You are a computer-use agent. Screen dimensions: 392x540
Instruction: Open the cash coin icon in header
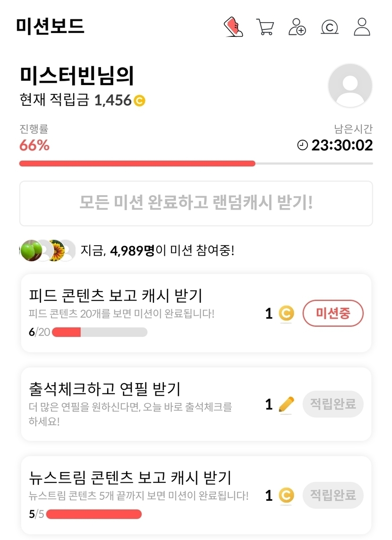[x=329, y=27]
